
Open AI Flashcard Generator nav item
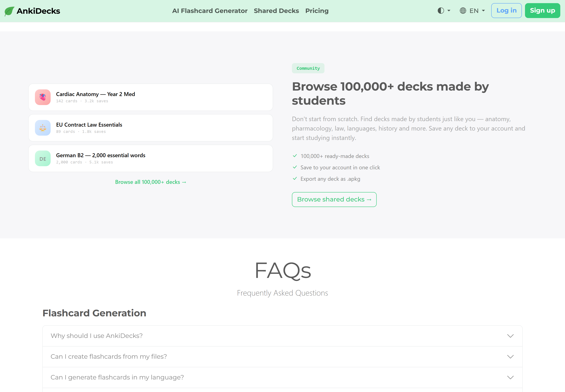pyautogui.click(x=210, y=11)
